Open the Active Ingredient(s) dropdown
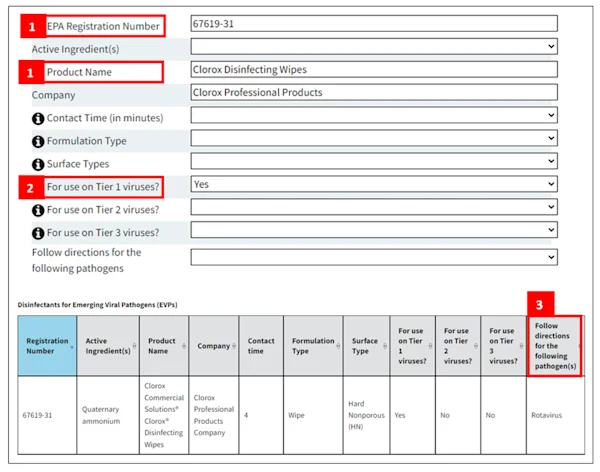The image size is (600, 472). (x=374, y=47)
